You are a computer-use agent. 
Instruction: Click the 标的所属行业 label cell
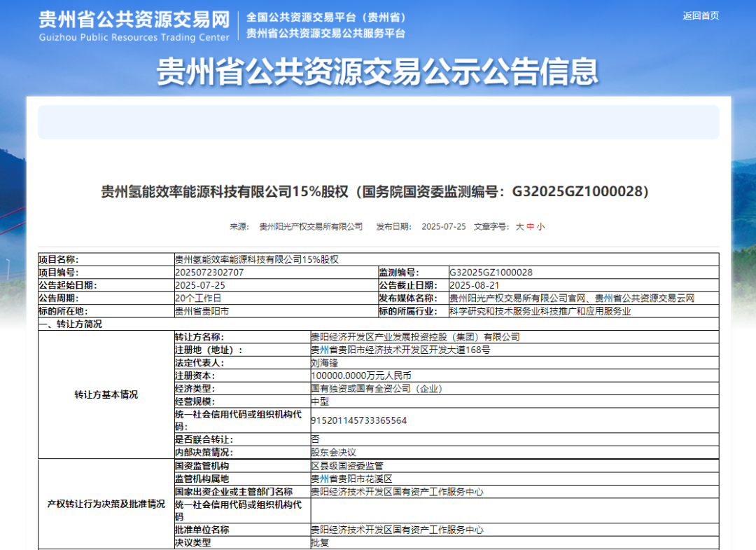413,312
